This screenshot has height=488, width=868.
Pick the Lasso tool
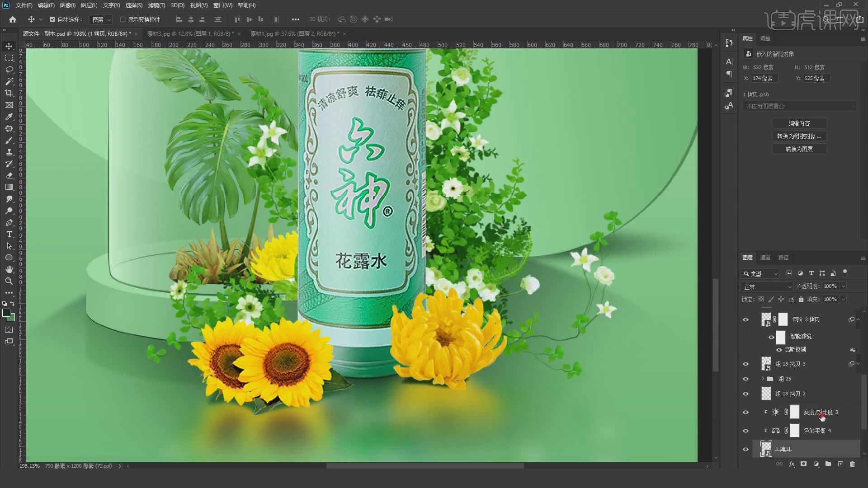(x=9, y=70)
